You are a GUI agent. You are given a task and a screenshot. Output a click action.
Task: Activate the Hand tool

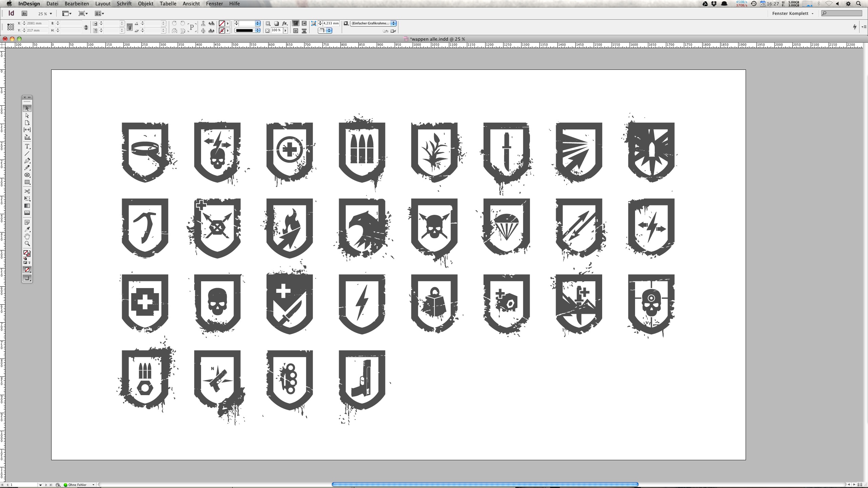(27, 236)
